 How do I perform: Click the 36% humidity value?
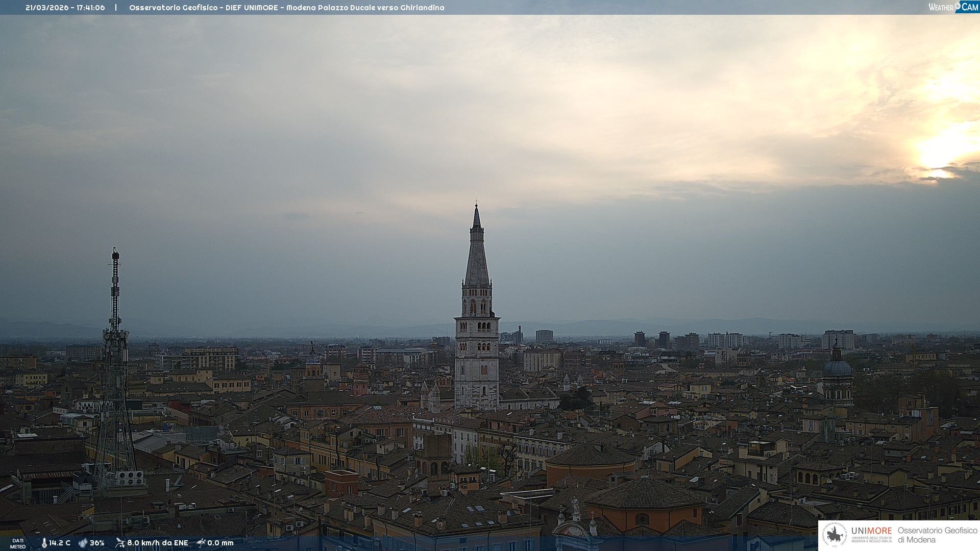point(97,543)
